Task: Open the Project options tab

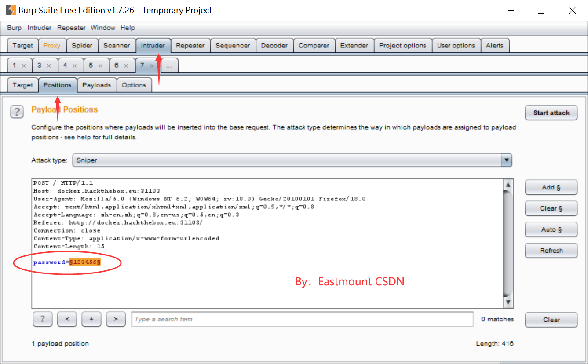Action: click(402, 46)
